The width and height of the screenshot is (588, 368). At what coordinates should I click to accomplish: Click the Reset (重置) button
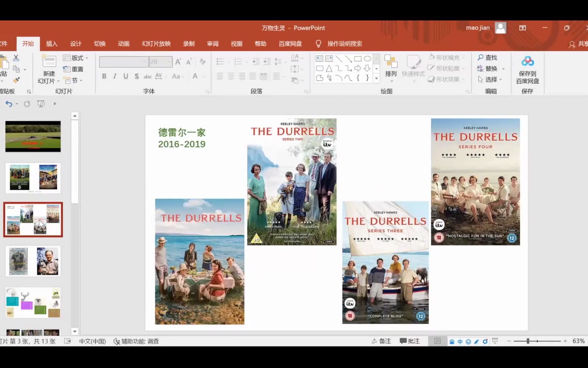(x=73, y=69)
